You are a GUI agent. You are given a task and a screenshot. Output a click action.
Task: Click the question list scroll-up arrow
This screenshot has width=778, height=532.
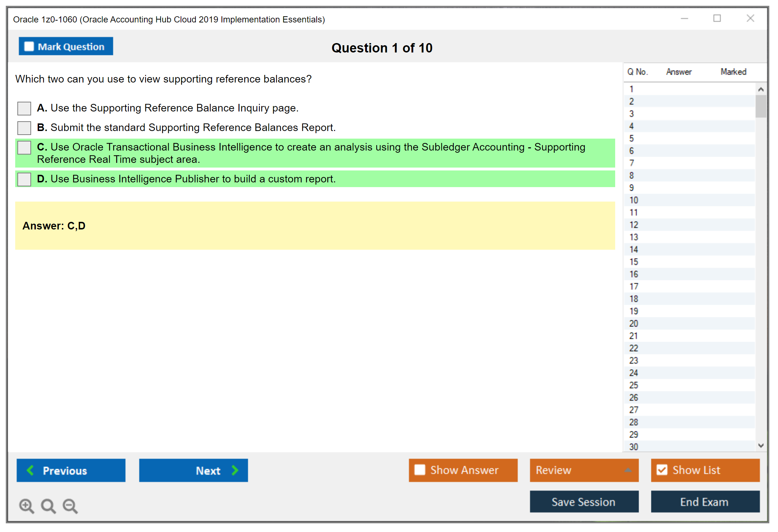tap(761, 88)
